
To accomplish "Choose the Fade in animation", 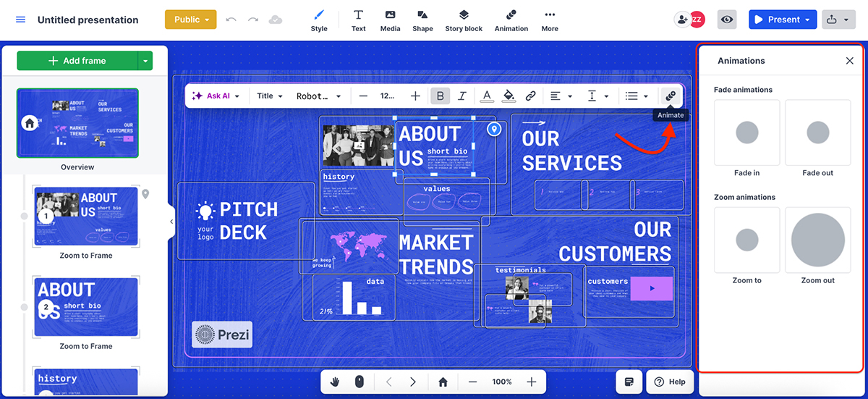I will pos(747,133).
